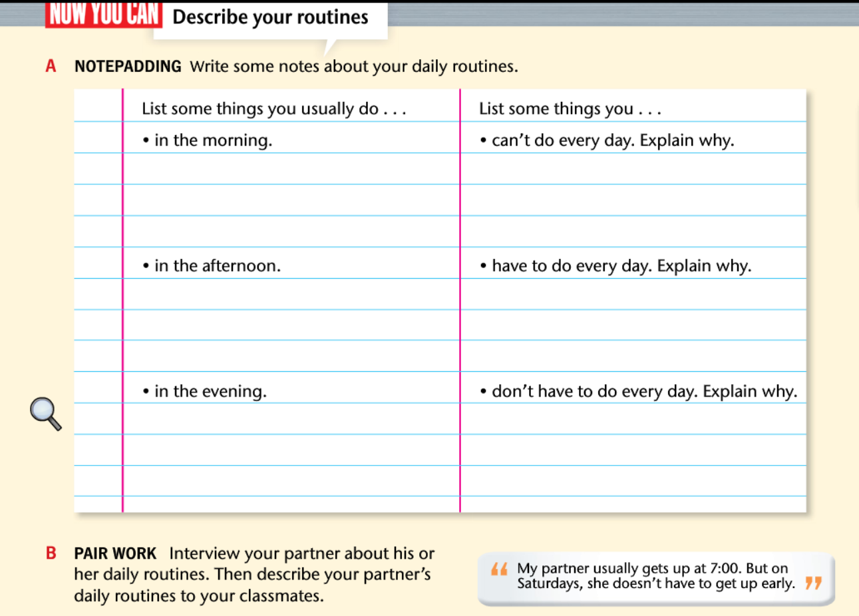Click the 'in the afternoon.' bullet
The image size is (859, 616).
(x=212, y=266)
